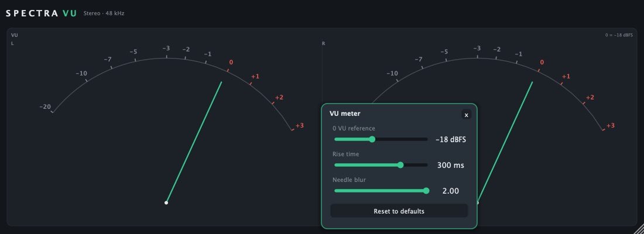Click Reset to defaults button
The height and width of the screenshot is (234, 644).
(399, 211)
